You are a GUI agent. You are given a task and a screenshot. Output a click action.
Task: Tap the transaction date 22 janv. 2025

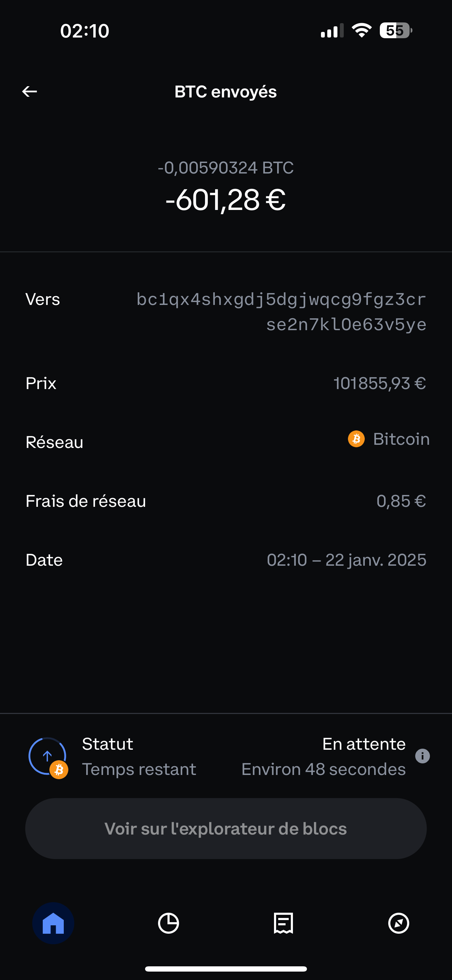tap(376, 560)
